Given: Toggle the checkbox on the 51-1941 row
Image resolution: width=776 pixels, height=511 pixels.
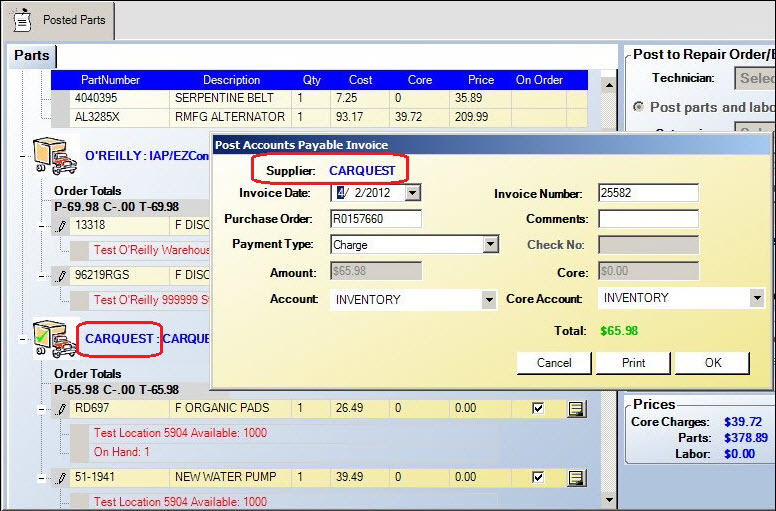Looking at the screenshot, I should click(x=539, y=478).
